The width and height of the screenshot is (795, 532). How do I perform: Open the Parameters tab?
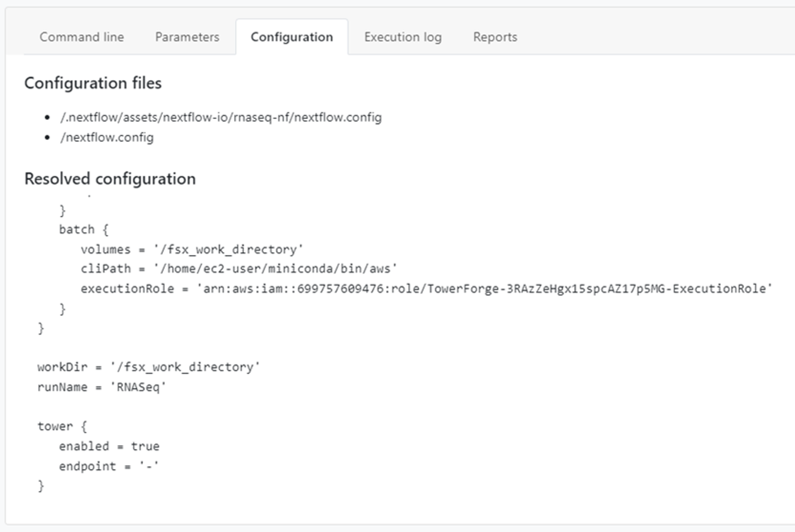(x=187, y=37)
